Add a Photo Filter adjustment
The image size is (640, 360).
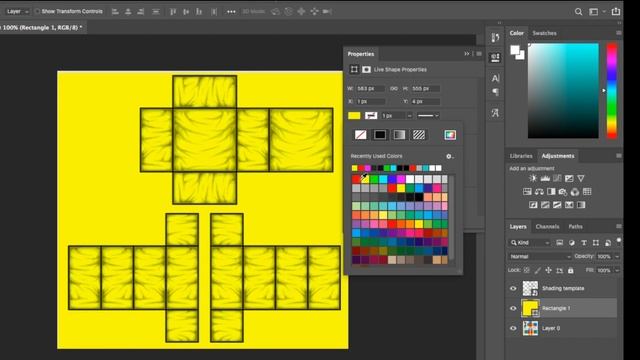(x=563, y=191)
